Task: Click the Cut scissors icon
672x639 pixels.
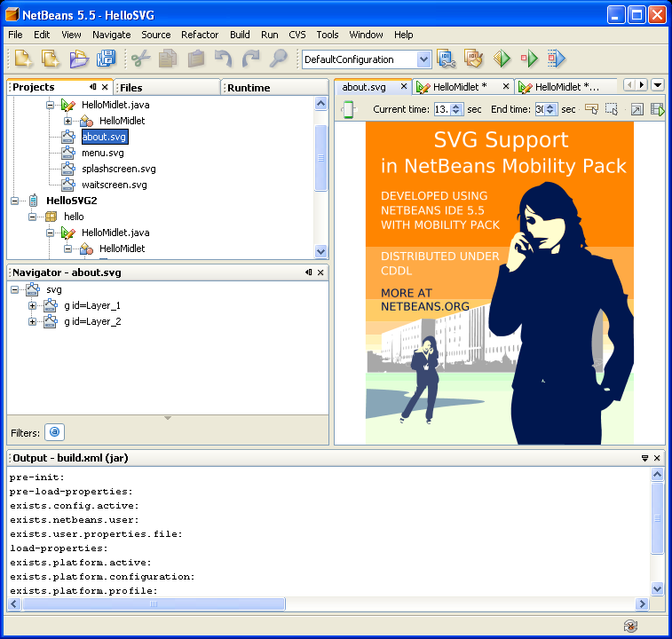Action: 140,59
